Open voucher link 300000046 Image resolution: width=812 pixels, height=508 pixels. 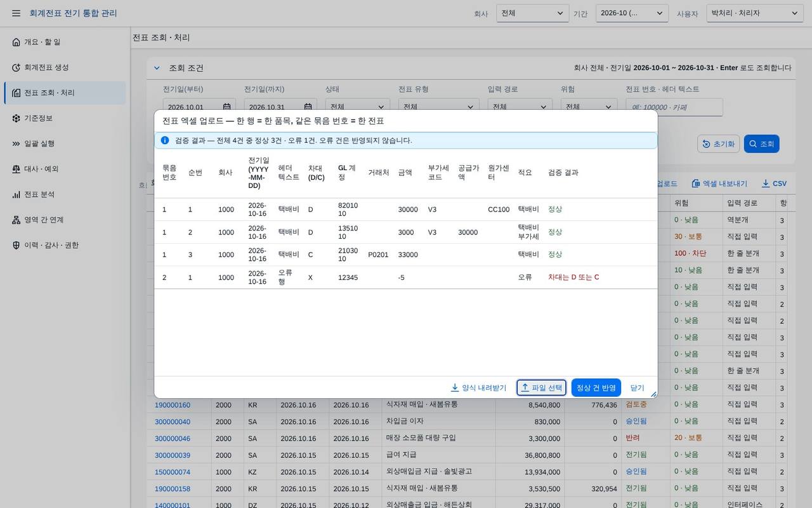173,438
